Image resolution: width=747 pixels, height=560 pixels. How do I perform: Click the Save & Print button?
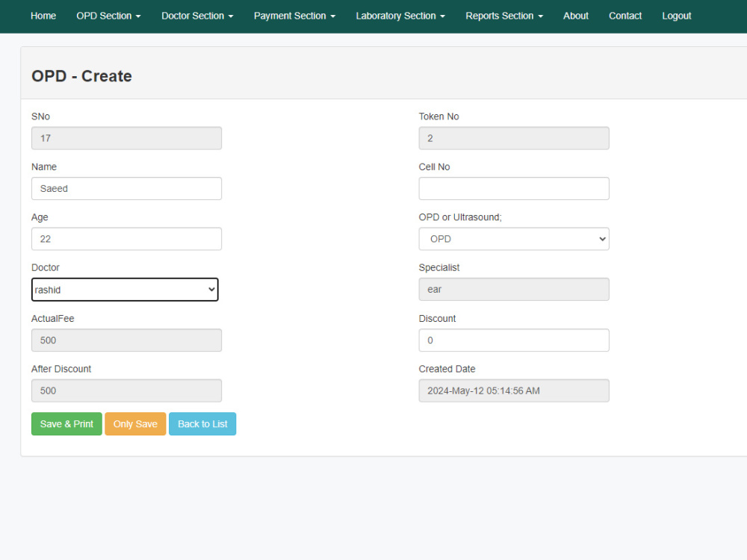[x=66, y=423]
